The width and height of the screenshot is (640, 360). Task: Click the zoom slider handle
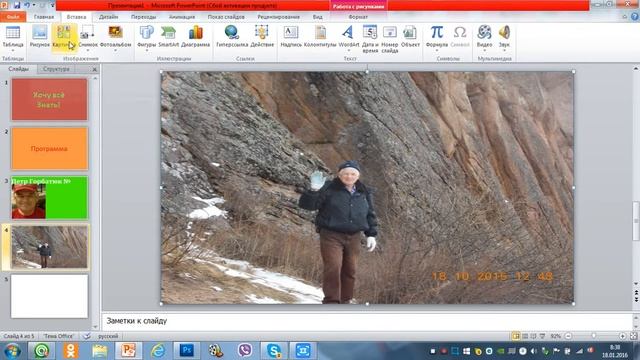click(594, 336)
